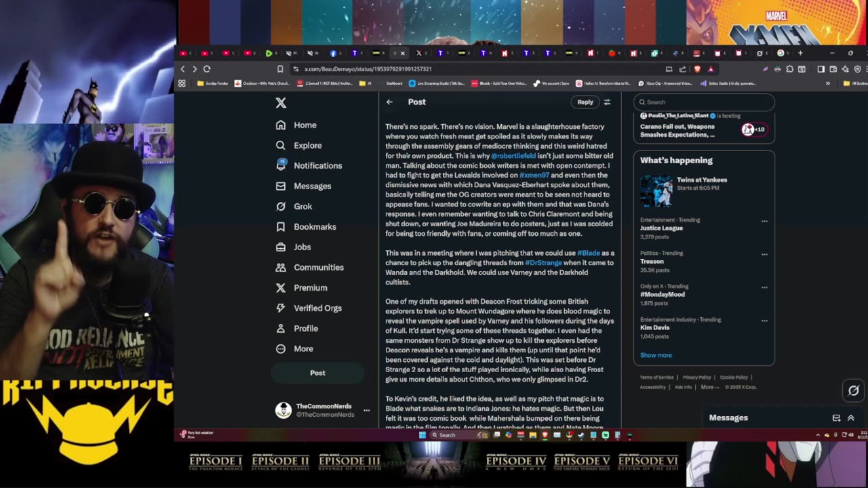
Task: Open the Terms of Service link
Action: (x=656, y=378)
